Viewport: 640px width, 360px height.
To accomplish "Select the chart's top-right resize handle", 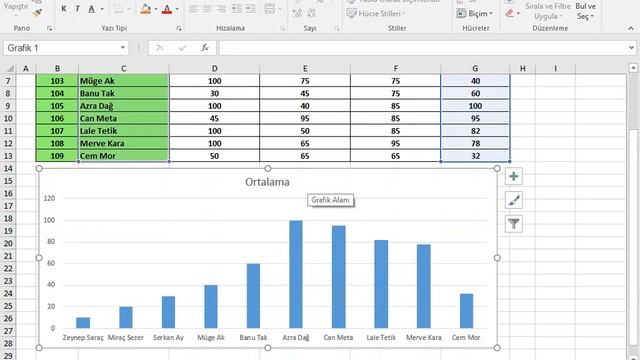I will 497,168.
